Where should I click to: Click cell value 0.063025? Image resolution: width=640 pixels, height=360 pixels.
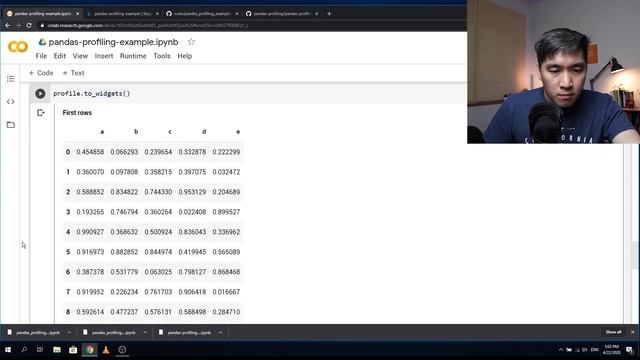[x=158, y=272]
